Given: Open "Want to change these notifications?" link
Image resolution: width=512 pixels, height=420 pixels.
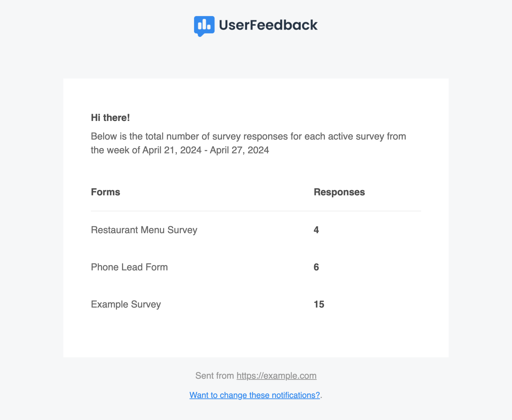Looking at the screenshot, I should [x=255, y=395].
